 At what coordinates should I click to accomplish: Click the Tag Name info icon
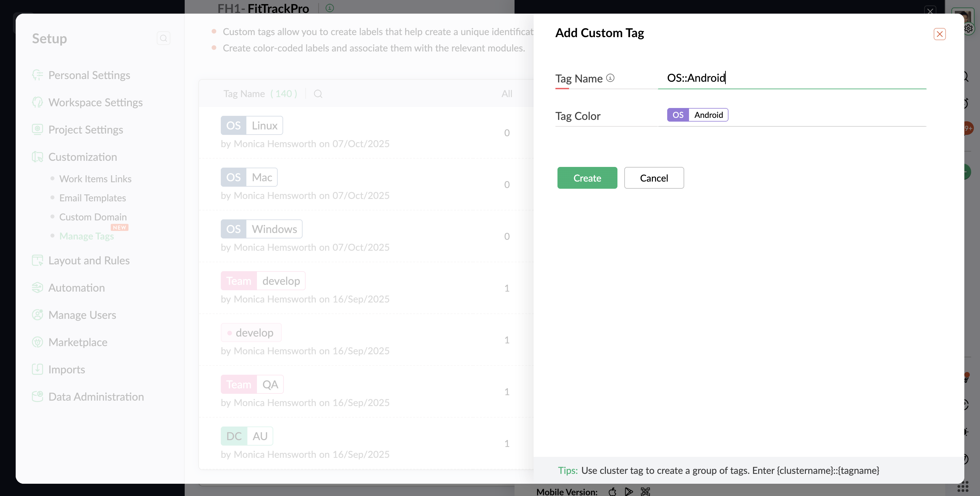point(610,78)
